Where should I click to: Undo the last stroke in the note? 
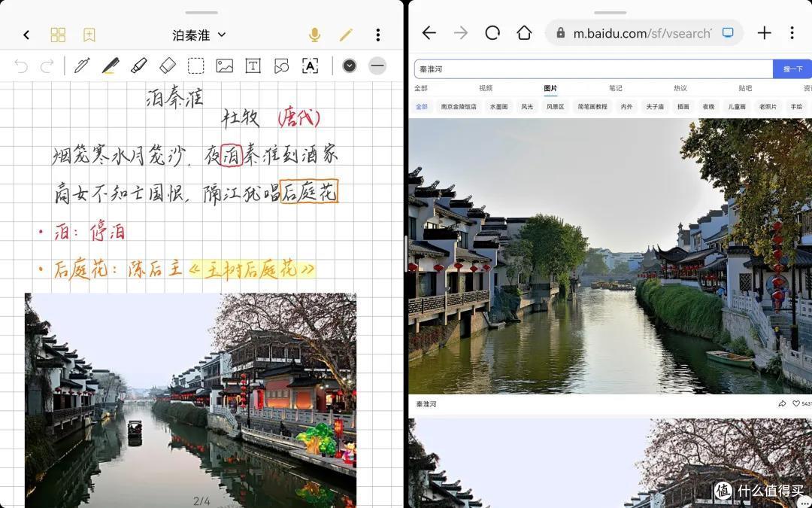tap(21, 65)
